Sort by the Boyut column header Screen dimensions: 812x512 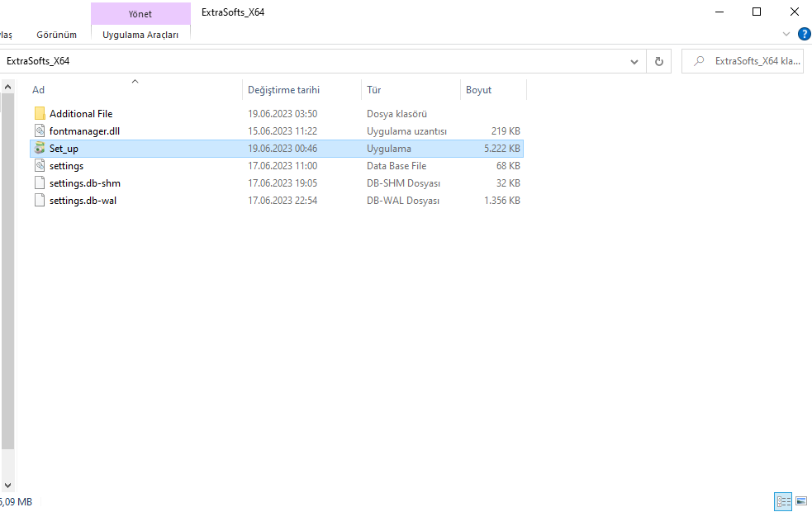pyautogui.click(x=478, y=89)
